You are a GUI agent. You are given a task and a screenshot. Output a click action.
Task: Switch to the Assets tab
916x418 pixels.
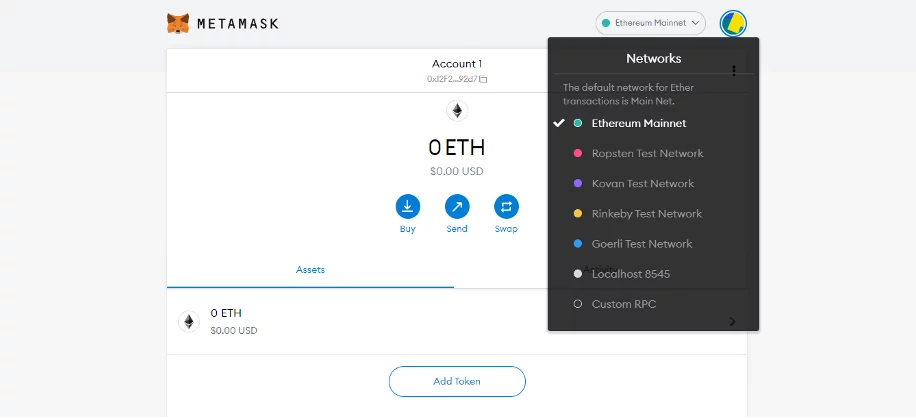click(310, 270)
